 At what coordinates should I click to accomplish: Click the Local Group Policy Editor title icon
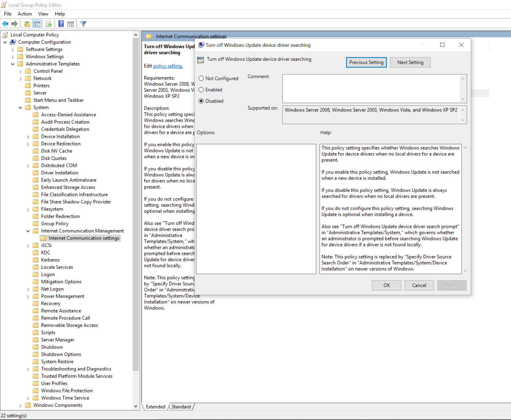(3, 5)
